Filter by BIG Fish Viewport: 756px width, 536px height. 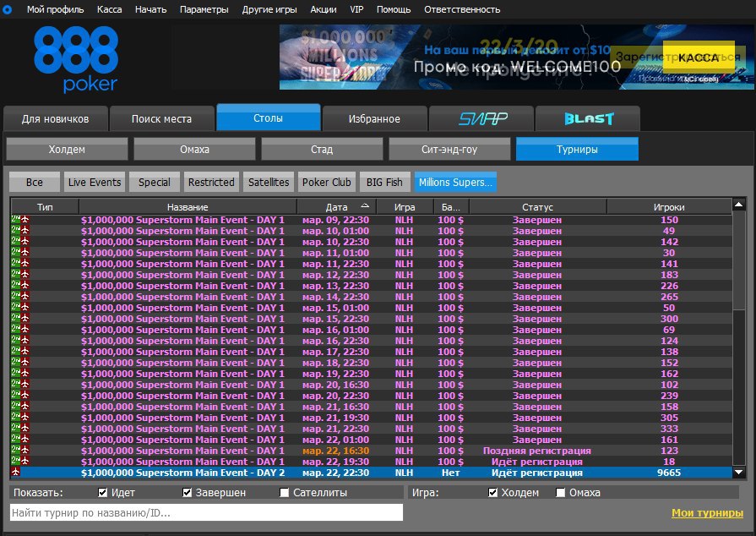point(384,183)
